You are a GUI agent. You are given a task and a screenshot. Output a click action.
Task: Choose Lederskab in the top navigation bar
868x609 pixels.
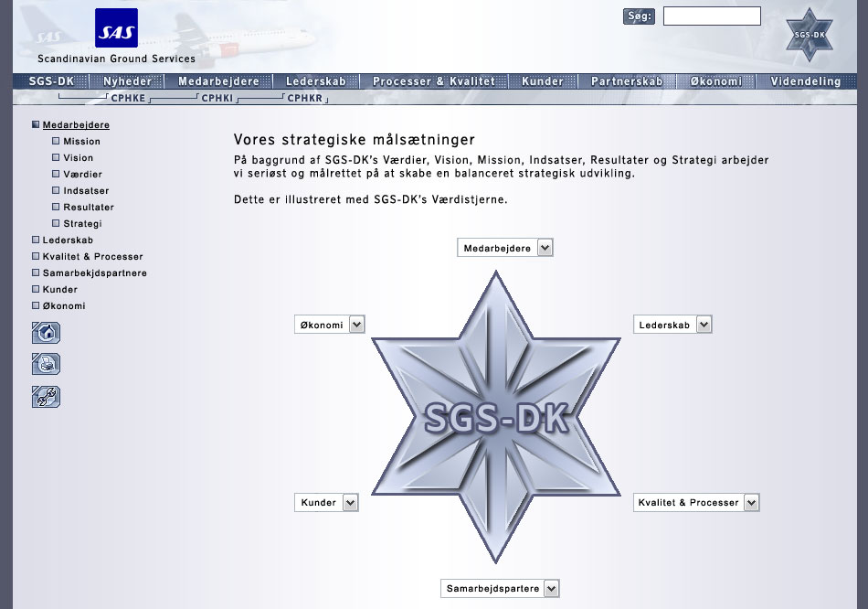tap(316, 81)
